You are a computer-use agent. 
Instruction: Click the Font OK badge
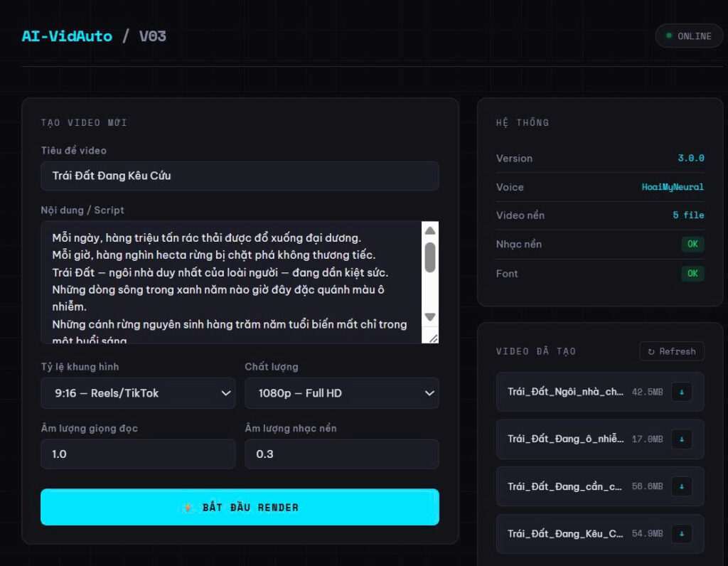pyautogui.click(x=692, y=274)
